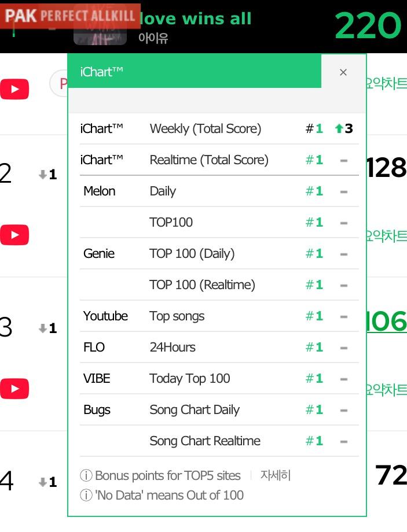Open the 자세히 details link
Viewport: 407px width, 532px height.
276,476
